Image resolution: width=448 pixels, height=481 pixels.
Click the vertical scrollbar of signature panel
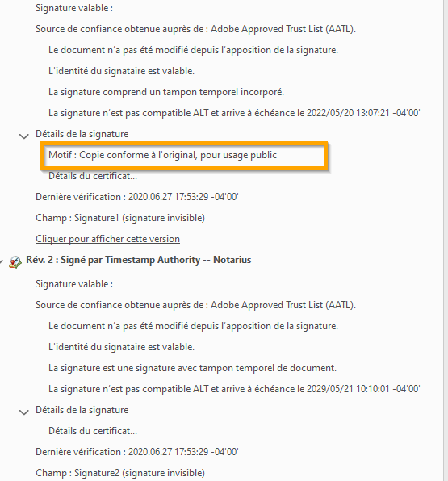pos(446,240)
